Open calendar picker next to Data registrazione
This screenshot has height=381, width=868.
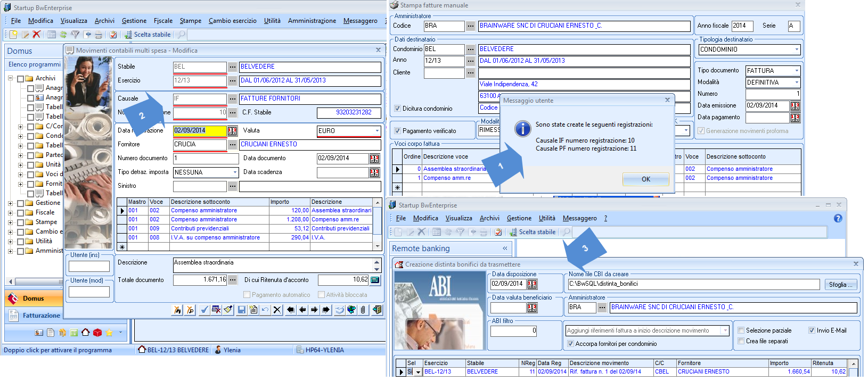click(x=232, y=131)
